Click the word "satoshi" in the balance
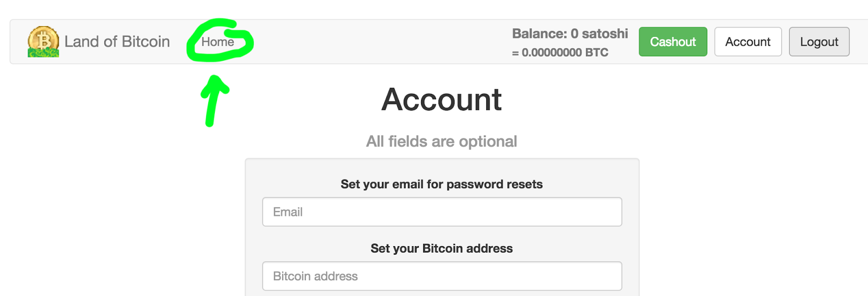 click(x=605, y=34)
